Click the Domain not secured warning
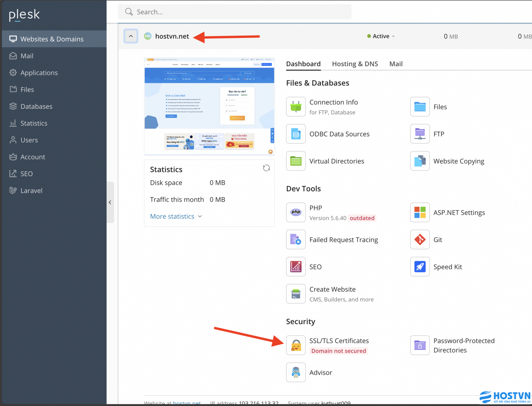This screenshot has height=406, width=532. click(339, 351)
